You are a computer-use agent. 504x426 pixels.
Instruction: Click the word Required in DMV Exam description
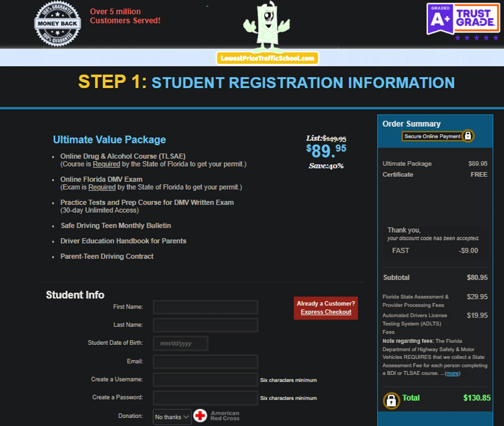(102, 187)
